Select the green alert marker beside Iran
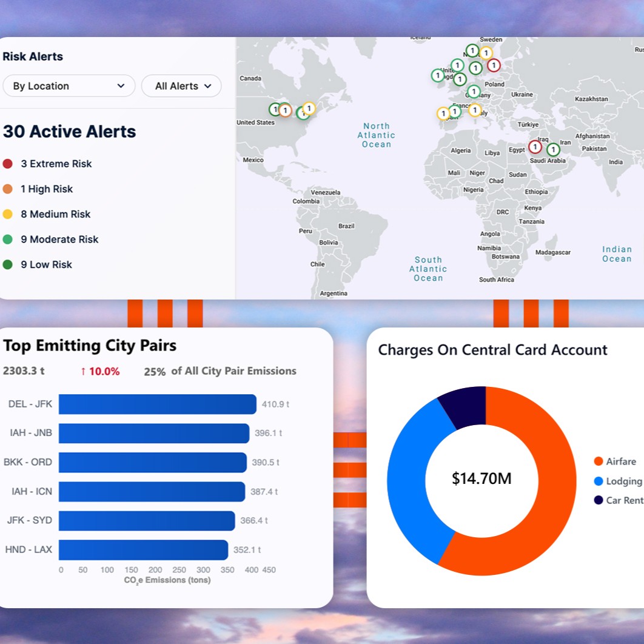Viewport: 644px width, 644px height. click(553, 150)
